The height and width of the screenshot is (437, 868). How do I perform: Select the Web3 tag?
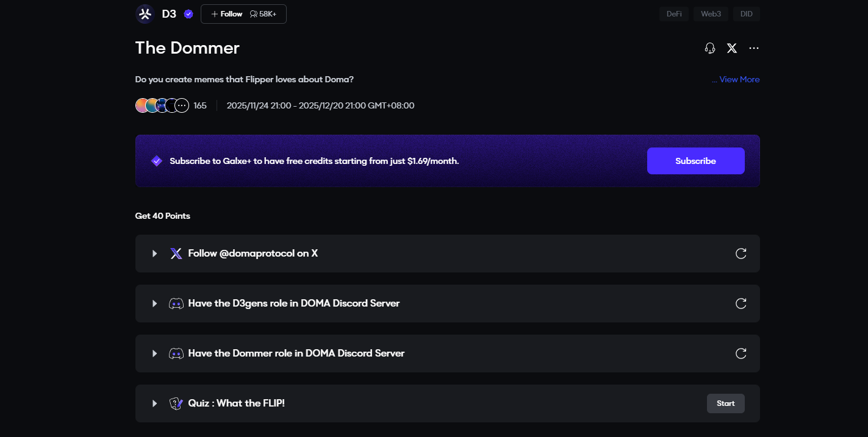coord(711,14)
